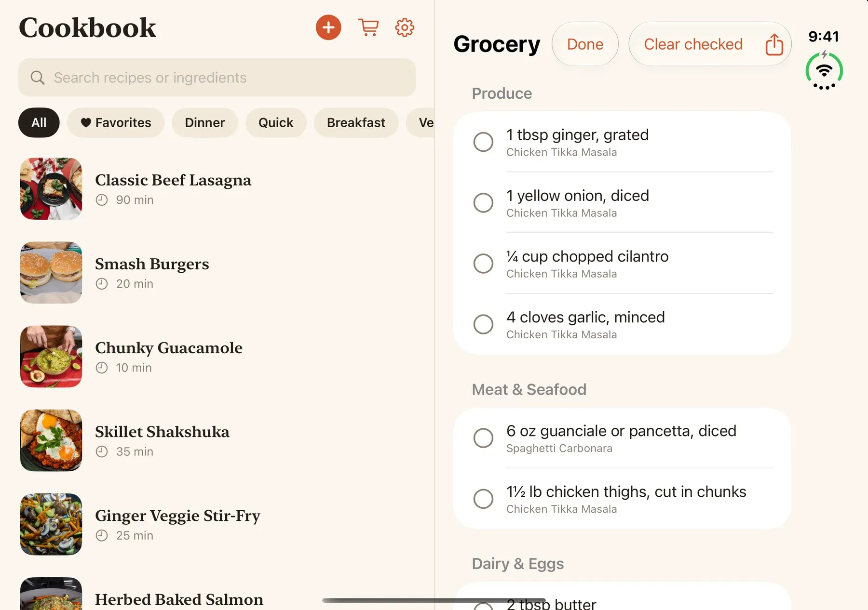The height and width of the screenshot is (610, 868).
Task: Open the Herbed Baked Salmon title
Action: [179, 599]
